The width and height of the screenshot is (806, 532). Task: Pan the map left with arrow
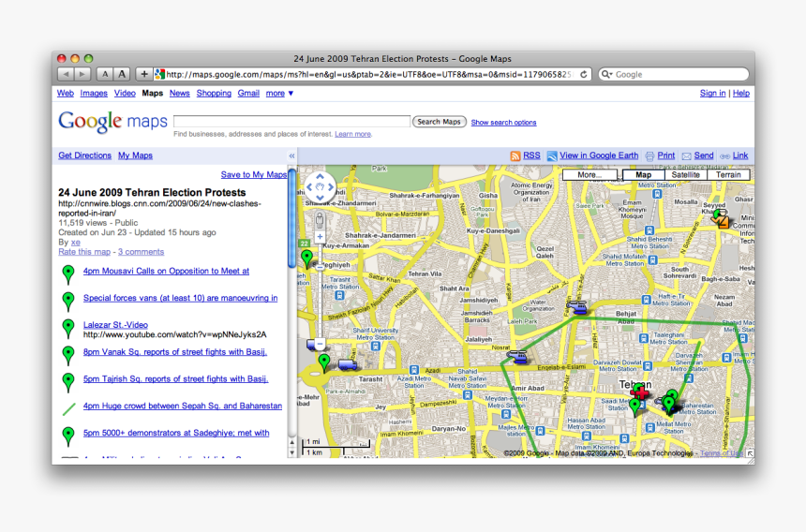(309, 187)
